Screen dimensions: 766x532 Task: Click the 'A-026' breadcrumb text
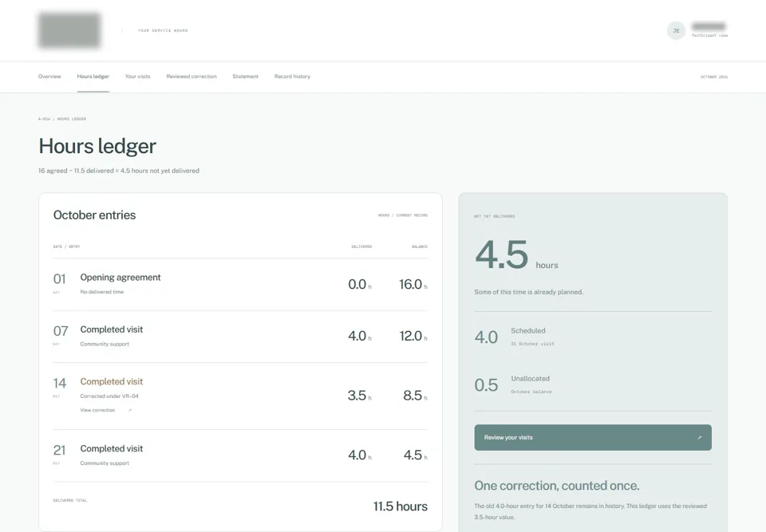(x=44, y=119)
